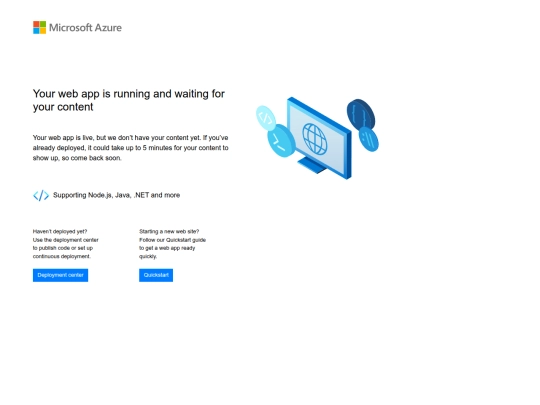
Task: Click the Deployment center button
Action: click(x=60, y=275)
